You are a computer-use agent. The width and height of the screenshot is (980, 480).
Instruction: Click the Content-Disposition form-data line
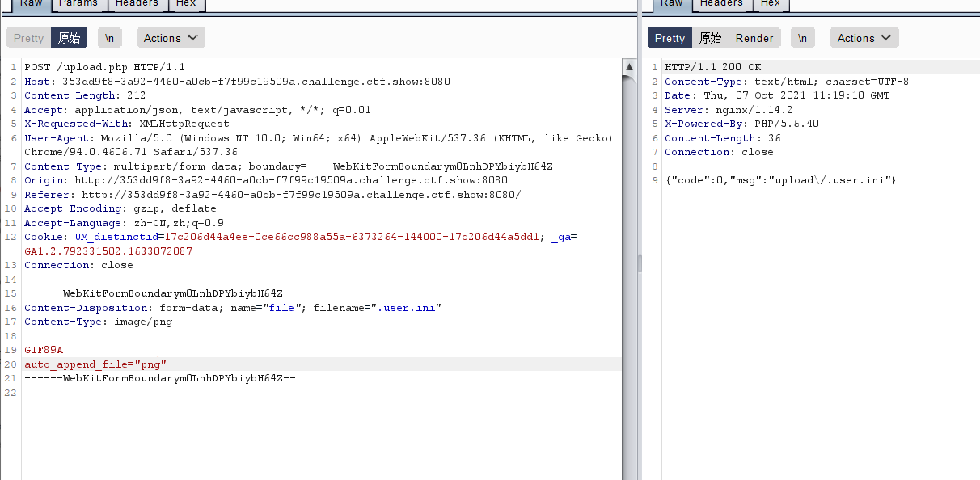pos(233,308)
